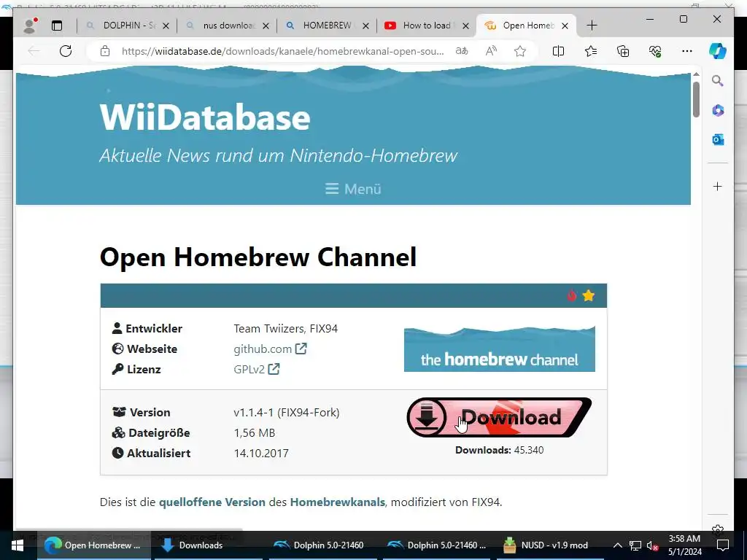The height and width of the screenshot is (560, 747).
Task: Select the 1,56 MB file size
Action: pos(255,433)
